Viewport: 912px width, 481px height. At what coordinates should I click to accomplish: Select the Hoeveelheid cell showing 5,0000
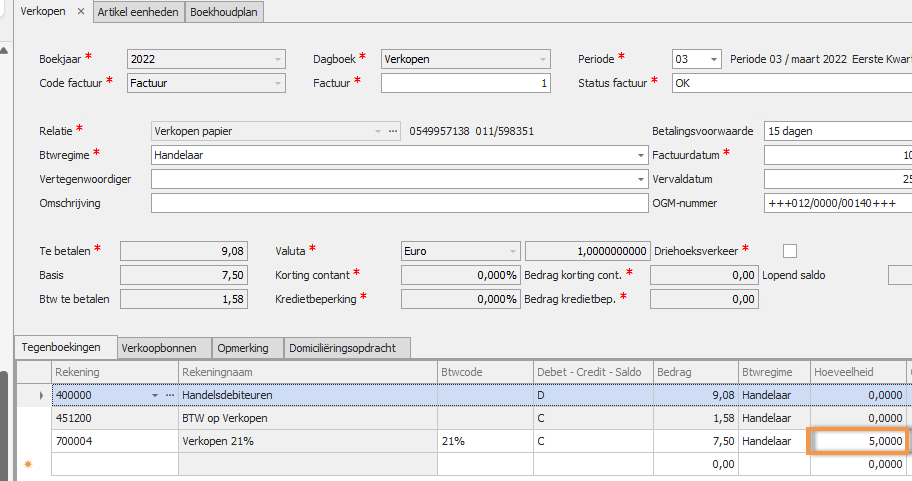858,441
